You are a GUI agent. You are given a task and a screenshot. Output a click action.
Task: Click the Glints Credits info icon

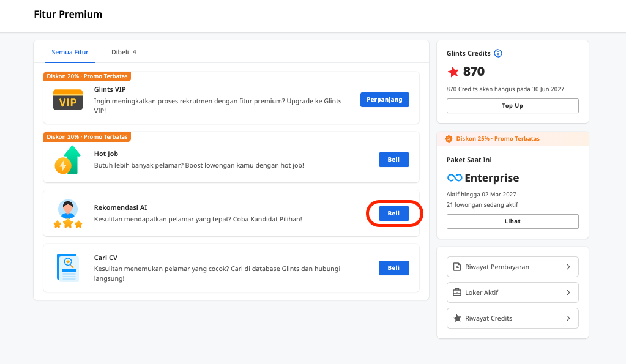click(498, 53)
